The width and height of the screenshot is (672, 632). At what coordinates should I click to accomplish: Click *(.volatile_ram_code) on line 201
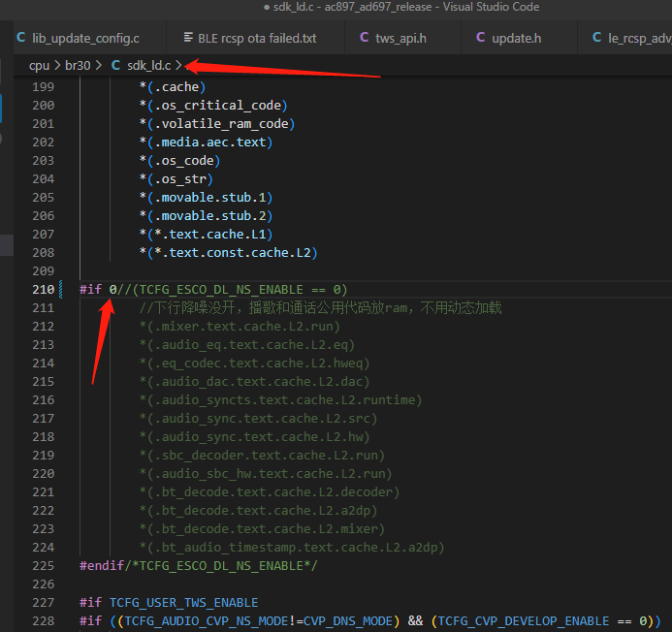pyautogui.click(x=217, y=124)
